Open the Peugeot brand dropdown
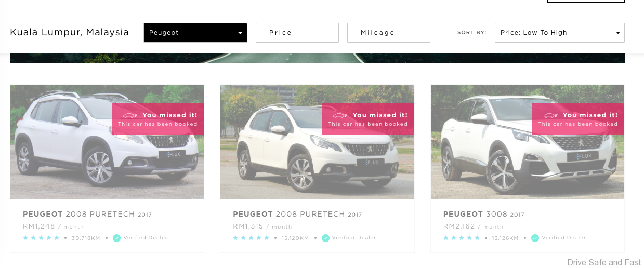Image resolution: width=644 pixels, height=268 pixels. tap(195, 33)
